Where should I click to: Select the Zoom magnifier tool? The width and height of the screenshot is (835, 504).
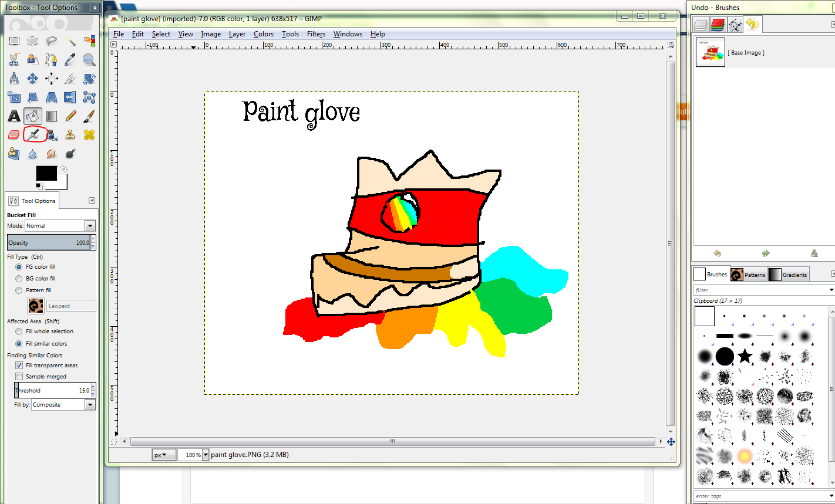pos(89,60)
